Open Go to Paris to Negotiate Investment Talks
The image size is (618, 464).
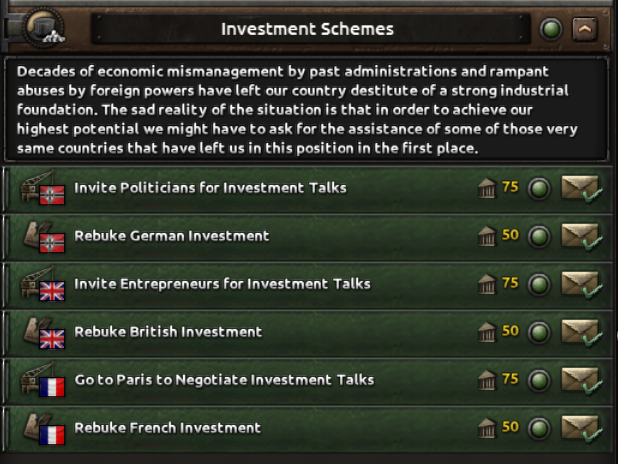[224, 380]
